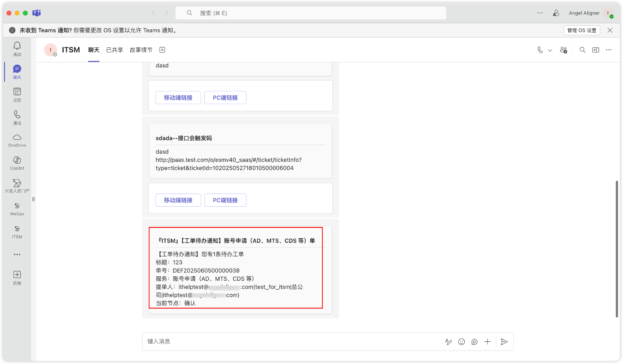Image resolution: width=623 pixels, height=364 pixels.
Task: Open the WeOps app in sidebar
Action: click(17, 208)
